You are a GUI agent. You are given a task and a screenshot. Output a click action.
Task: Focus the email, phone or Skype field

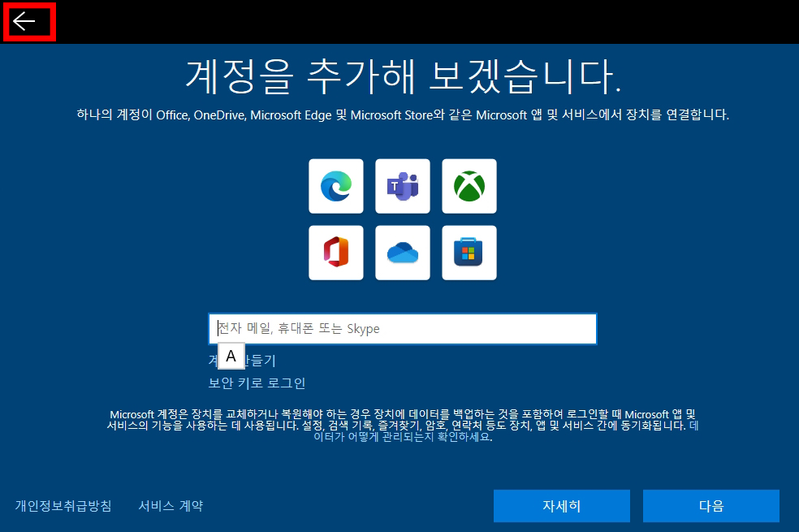[403, 329]
